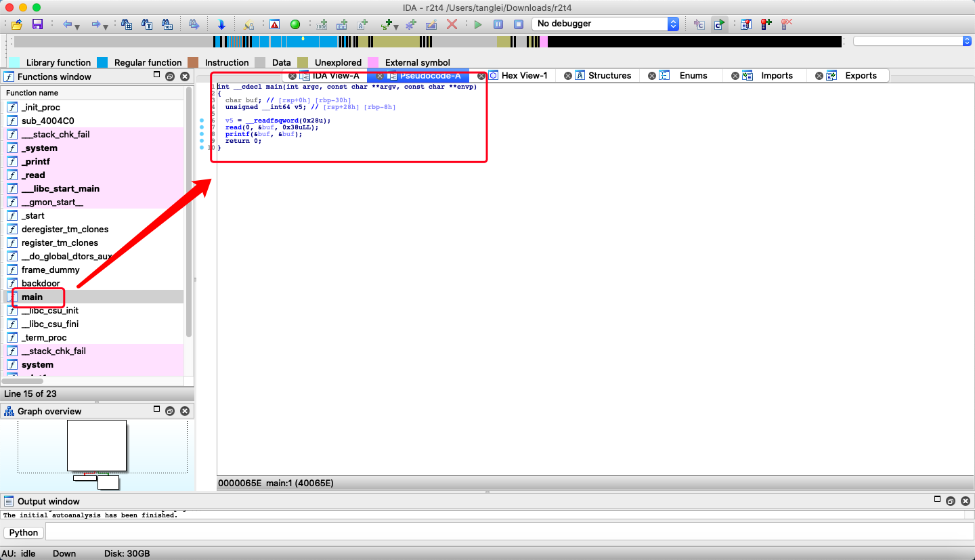Click the red X delete toolbar icon

[x=452, y=24]
